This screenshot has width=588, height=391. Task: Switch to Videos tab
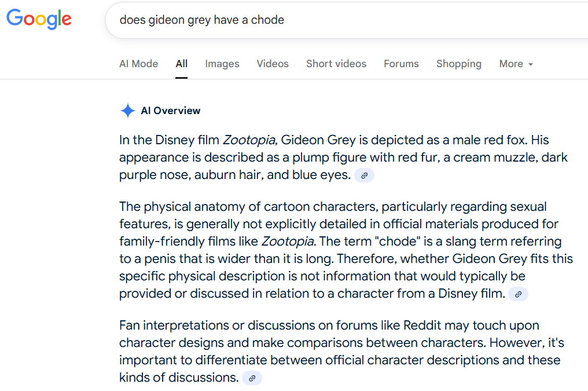click(x=273, y=64)
